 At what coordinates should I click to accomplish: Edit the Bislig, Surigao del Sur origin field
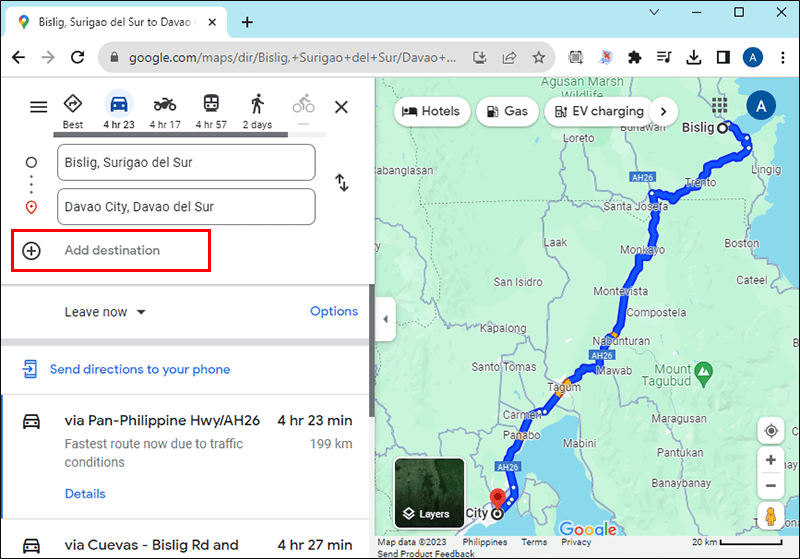[186, 162]
